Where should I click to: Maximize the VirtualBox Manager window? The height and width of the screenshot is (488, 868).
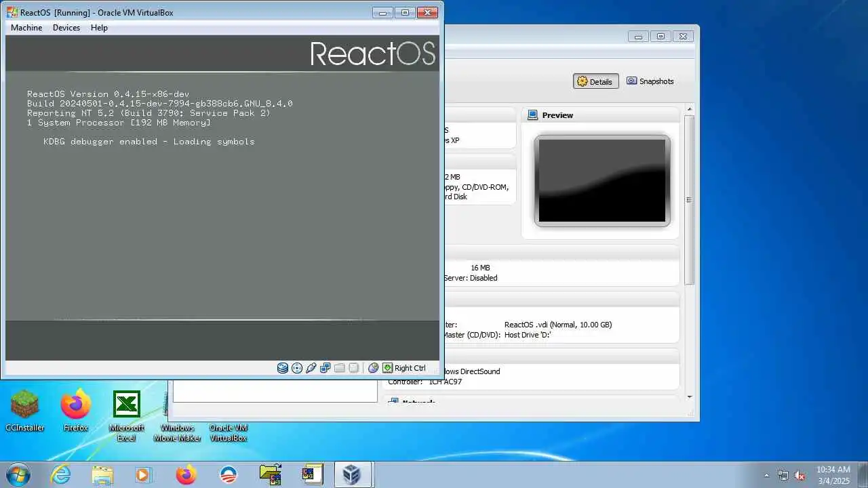coord(660,37)
